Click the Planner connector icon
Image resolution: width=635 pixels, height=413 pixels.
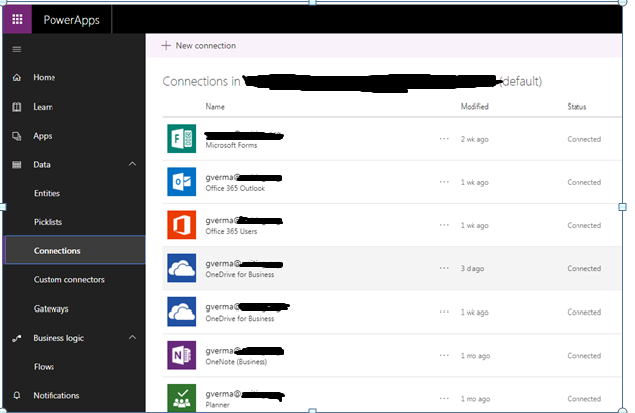pyautogui.click(x=181, y=398)
